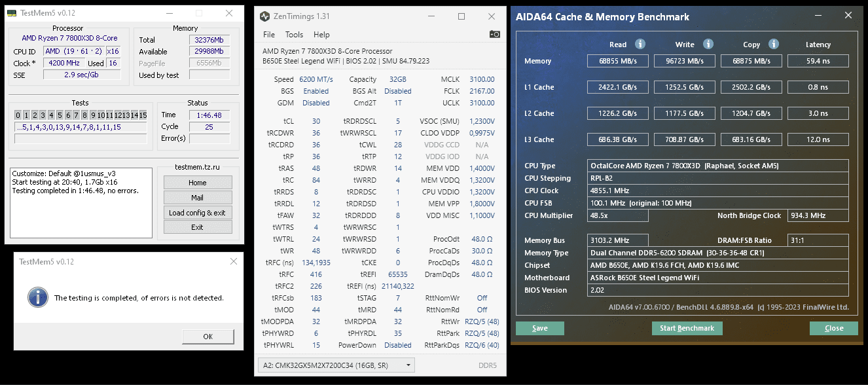Click the ZenTimings title bar logo icon
Image resolution: width=868 pixels, height=385 pixels.
(x=264, y=16)
